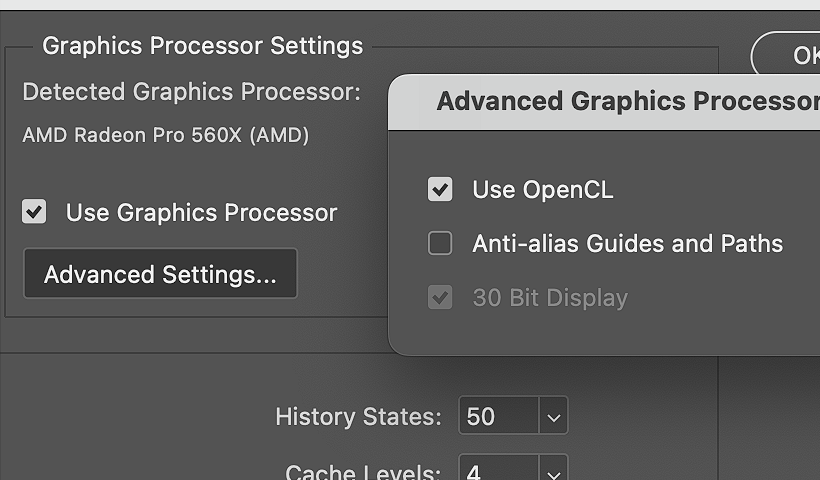The image size is (820, 480).
Task: Uncheck the Use Graphics Processor checkbox
Action: tap(35, 212)
